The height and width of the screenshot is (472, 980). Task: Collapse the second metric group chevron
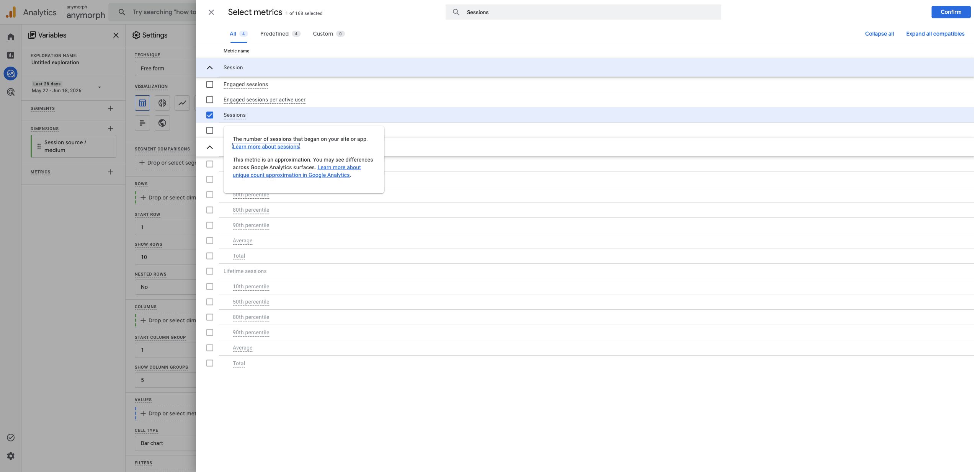(x=210, y=147)
